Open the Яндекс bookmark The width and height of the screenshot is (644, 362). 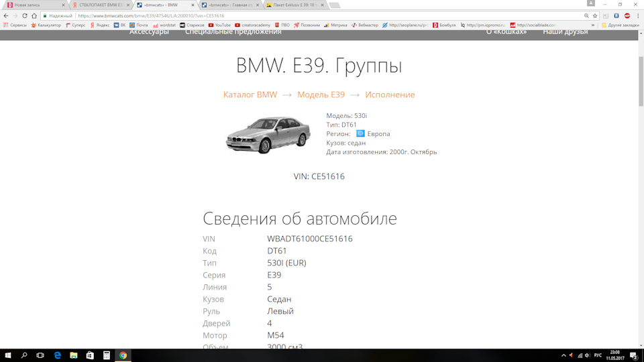coord(100,25)
